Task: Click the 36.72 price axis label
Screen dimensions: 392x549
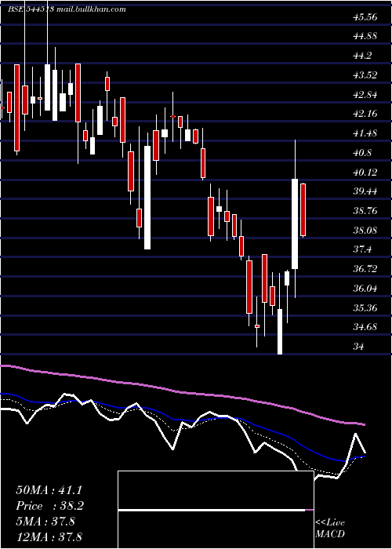Action: pyautogui.click(x=365, y=269)
